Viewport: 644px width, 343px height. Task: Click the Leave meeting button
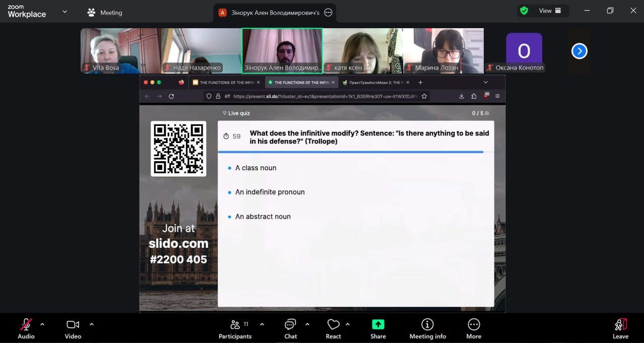[x=620, y=328]
